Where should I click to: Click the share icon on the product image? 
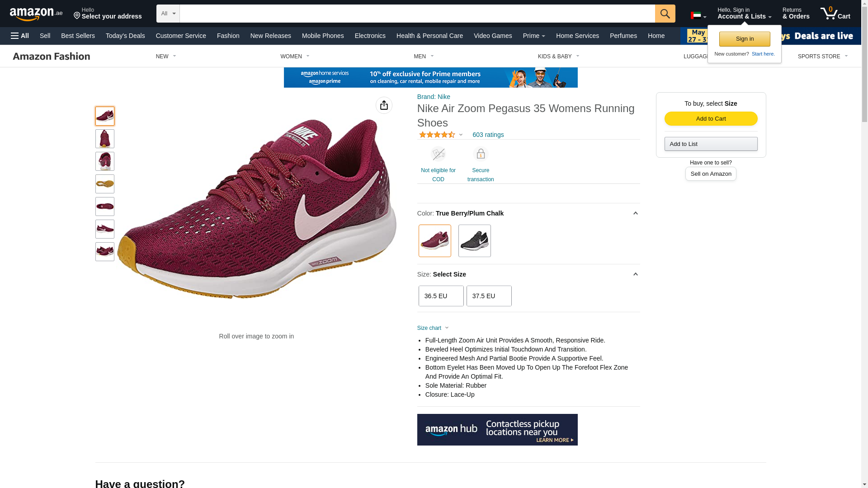(384, 105)
